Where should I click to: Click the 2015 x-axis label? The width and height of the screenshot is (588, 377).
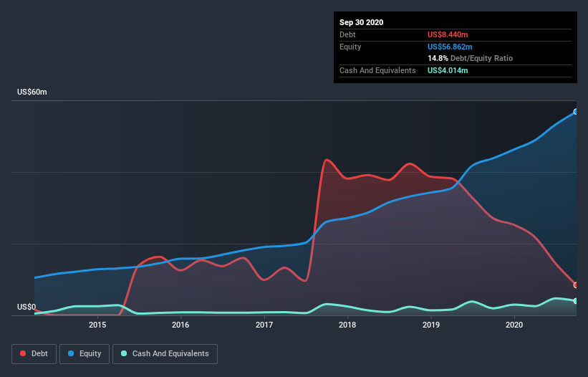point(97,325)
